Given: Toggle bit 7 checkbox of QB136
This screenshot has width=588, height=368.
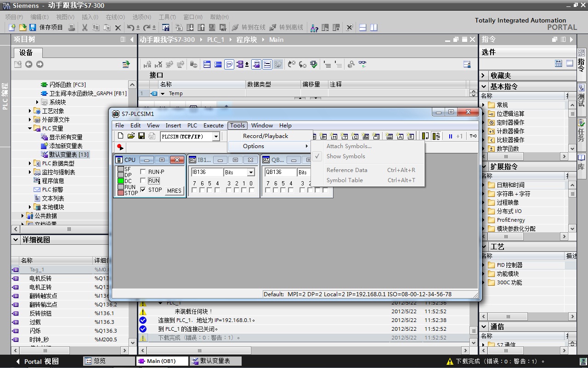Looking at the screenshot, I should click(268, 190).
